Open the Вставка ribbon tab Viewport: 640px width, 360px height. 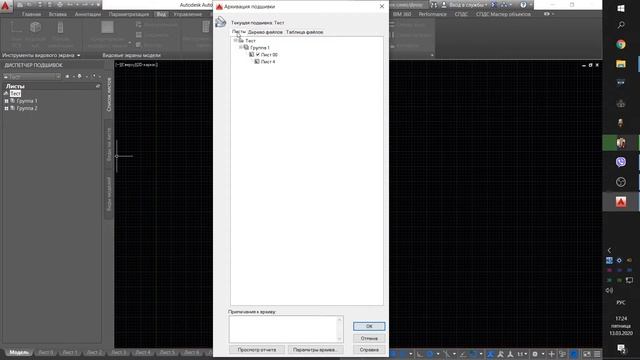(58, 14)
